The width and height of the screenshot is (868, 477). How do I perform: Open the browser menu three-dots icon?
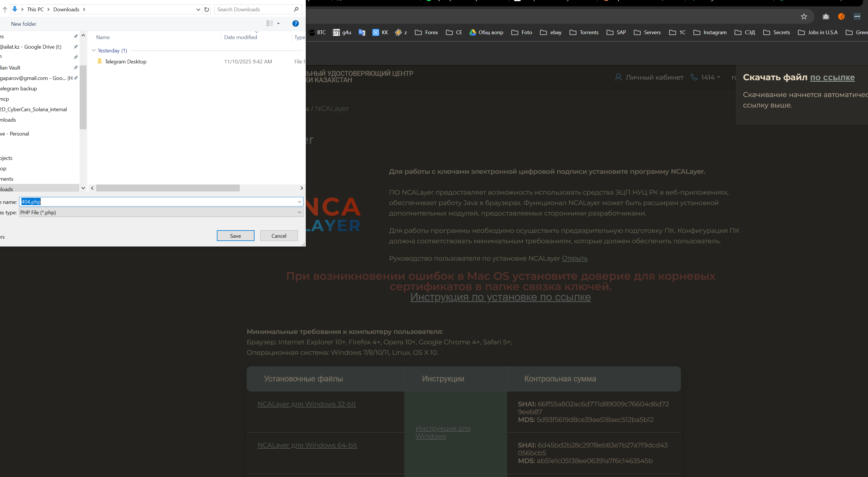857,17
